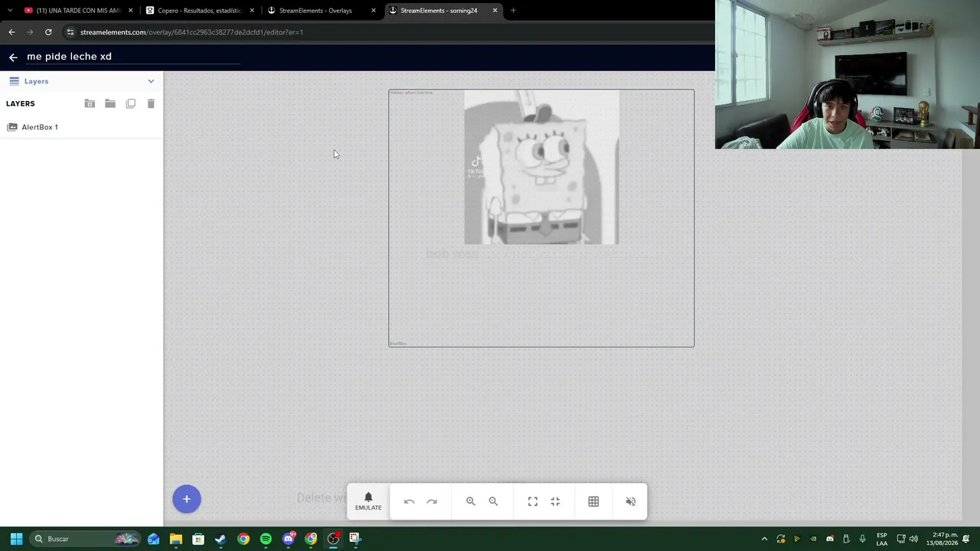Screen dimensions: 980x551
Task: Close the StreamElements sorning24 tab
Action: [495, 11]
